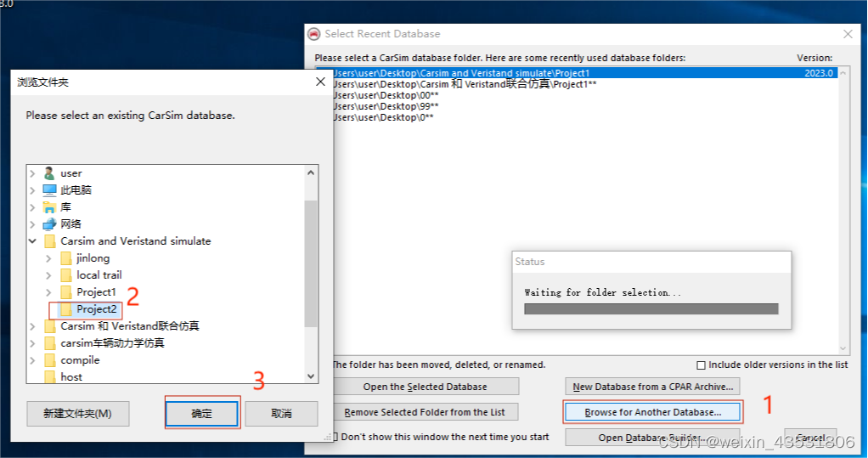Screen dimensions: 868x458
Task: Expand the compile folder
Action: pyautogui.click(x=32, y=360)
